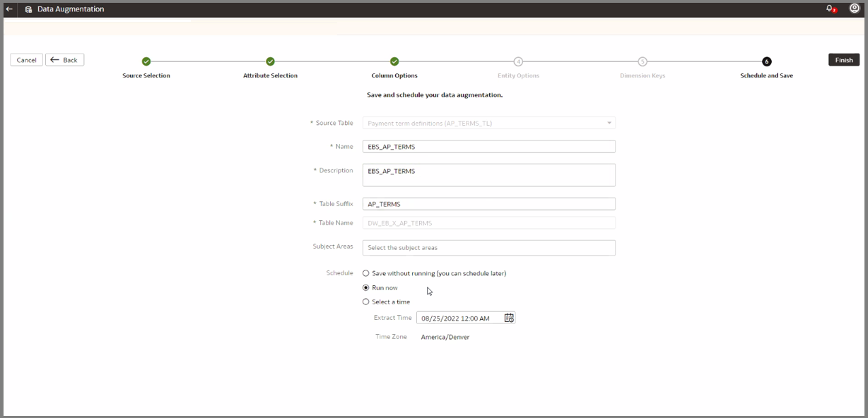
Task: Focus the Description text area
Action: (488, 175)
